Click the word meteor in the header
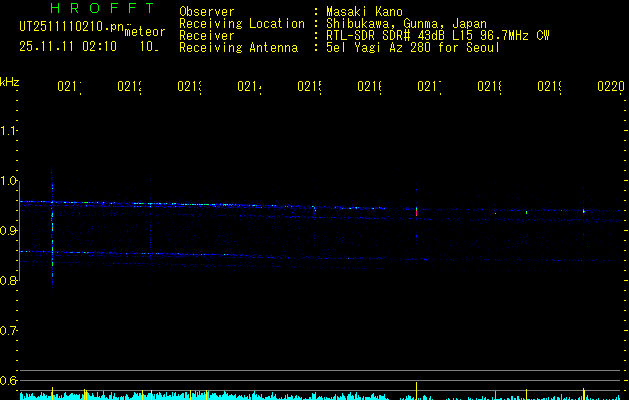This screenshot has width=629, height=400. [x=144, y=33]
